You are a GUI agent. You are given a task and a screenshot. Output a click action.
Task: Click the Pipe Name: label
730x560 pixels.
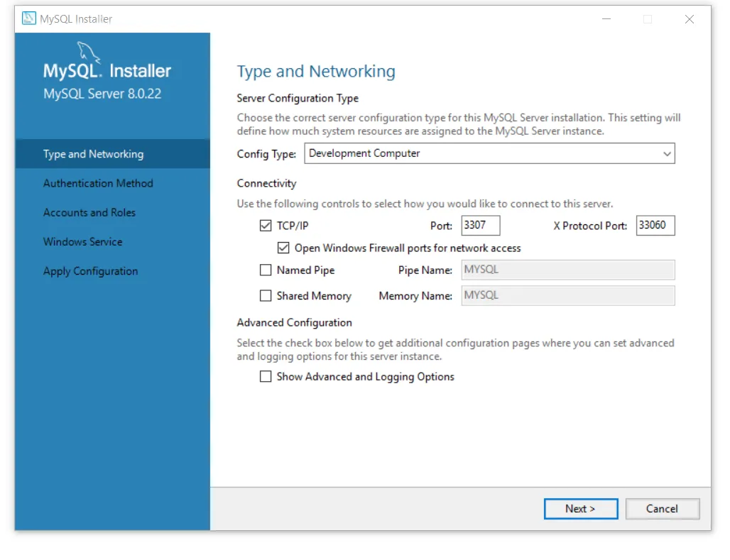tap(425, 270)
